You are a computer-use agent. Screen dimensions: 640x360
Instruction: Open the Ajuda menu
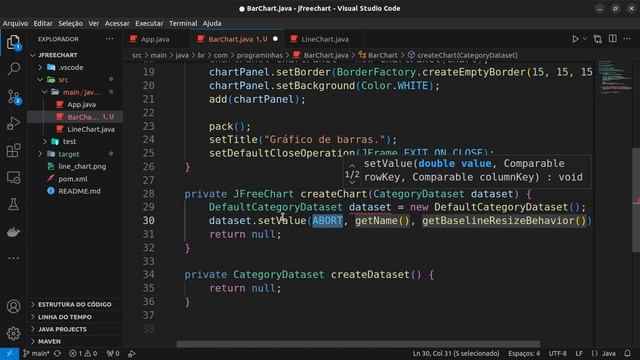(212, 23)
